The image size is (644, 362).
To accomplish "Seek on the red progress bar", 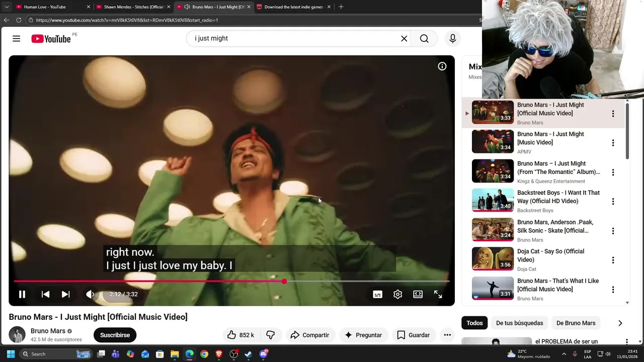I will tap(231, 282).
